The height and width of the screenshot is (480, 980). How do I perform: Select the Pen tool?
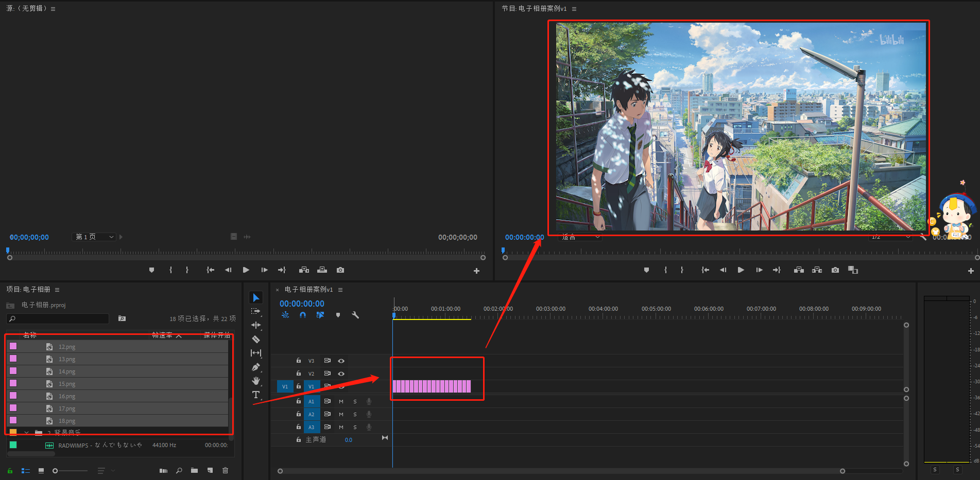coord(256,367)
